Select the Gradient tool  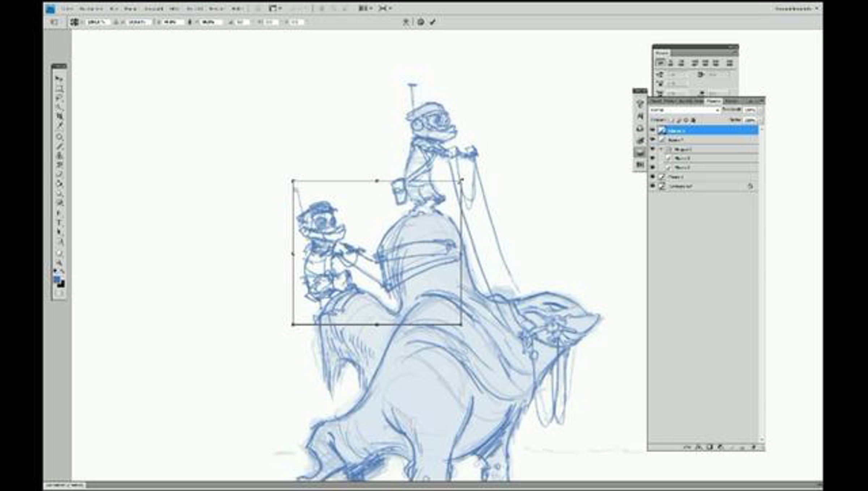click(59, 184)
